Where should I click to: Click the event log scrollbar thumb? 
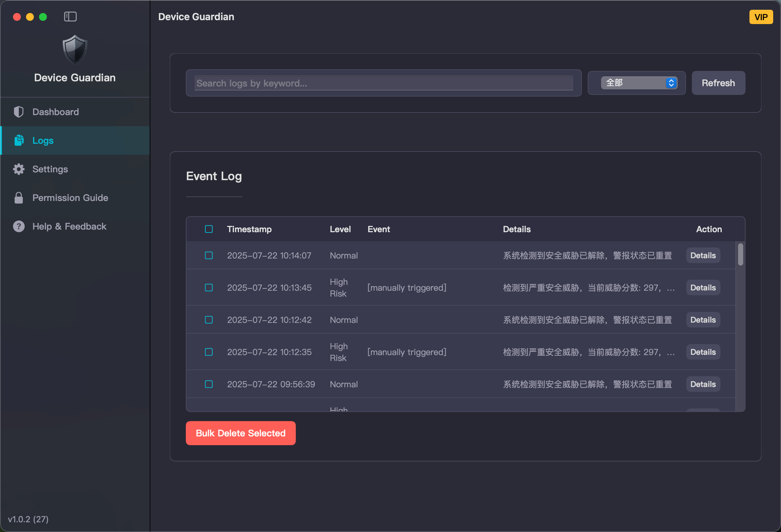740,255
